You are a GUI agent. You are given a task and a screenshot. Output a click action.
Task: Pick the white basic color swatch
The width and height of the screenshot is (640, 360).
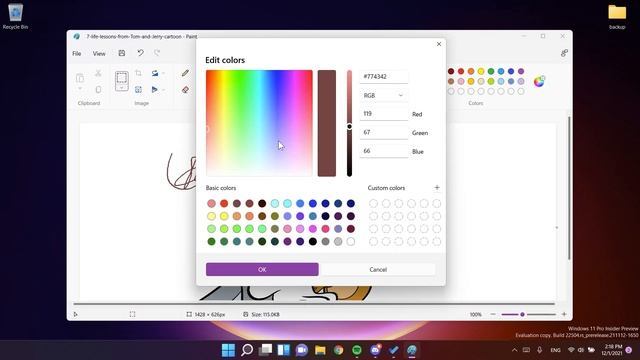[x=351, y=242]
